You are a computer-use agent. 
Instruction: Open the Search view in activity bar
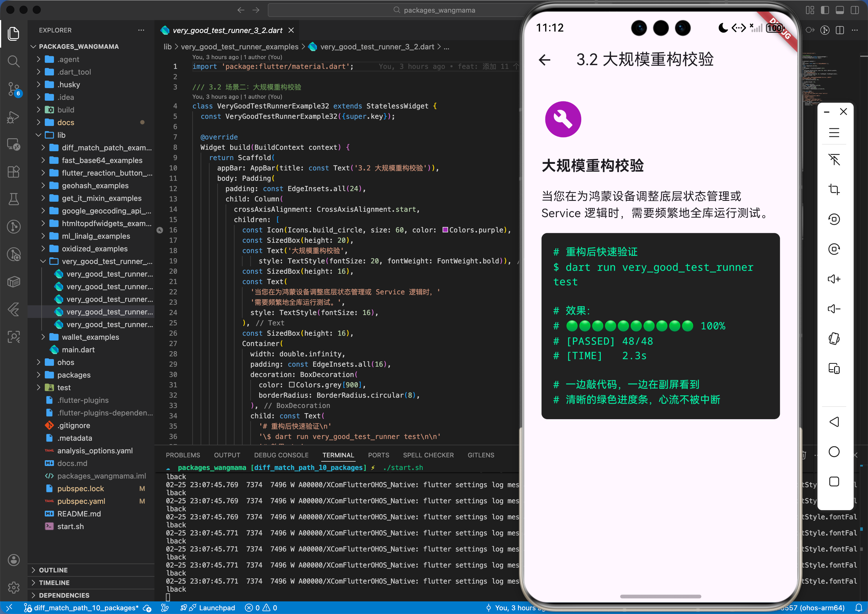pos(13,61)
